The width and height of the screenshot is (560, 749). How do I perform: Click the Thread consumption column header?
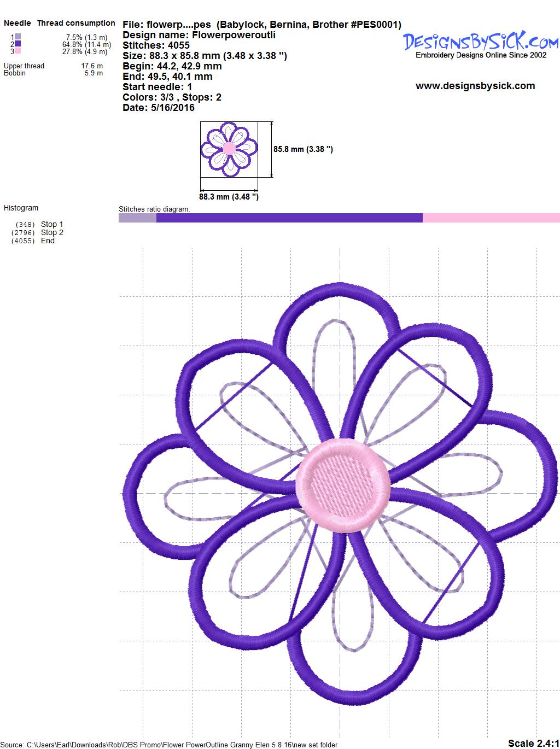pos(76,23)
